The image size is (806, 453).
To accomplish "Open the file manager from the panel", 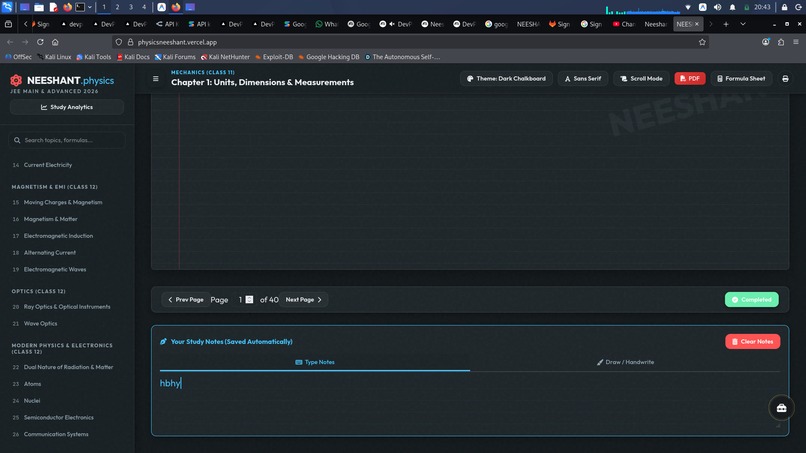I will (x=39, y=7).
